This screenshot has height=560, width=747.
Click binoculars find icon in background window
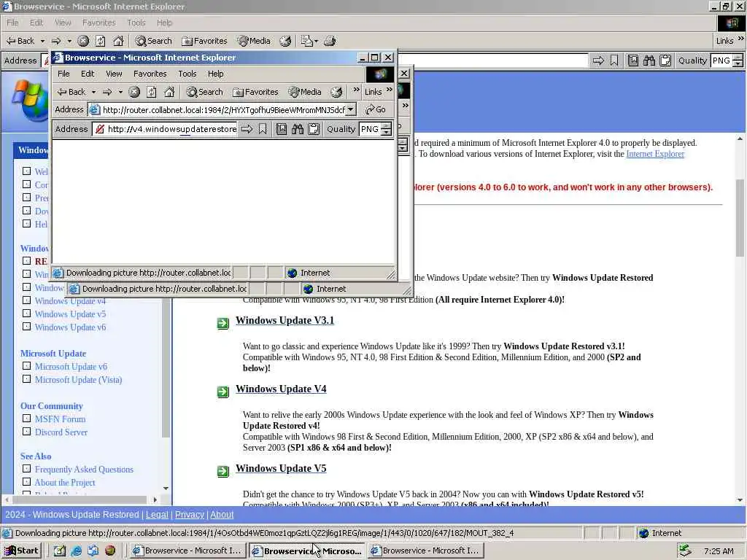pos(649,61)
